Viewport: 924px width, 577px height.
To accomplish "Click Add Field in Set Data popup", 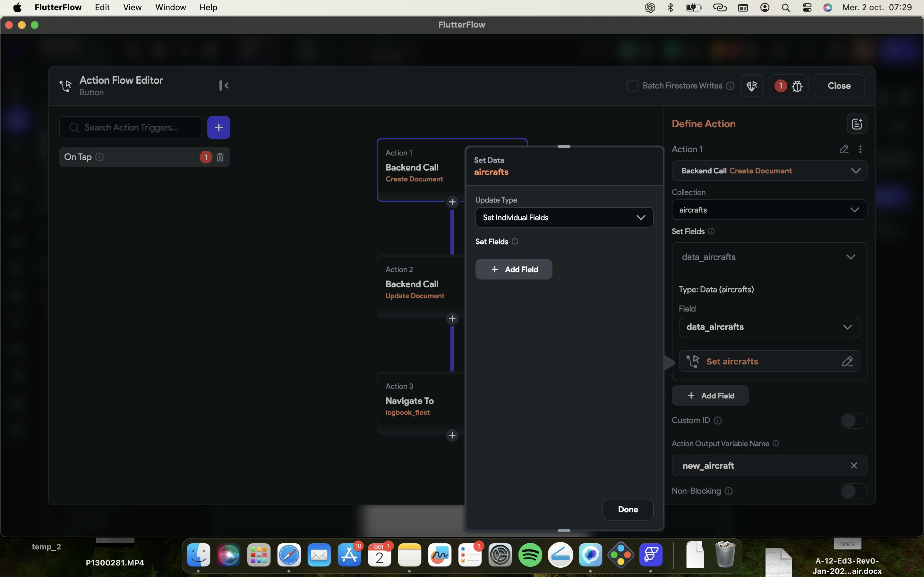I will click(514, 269).
